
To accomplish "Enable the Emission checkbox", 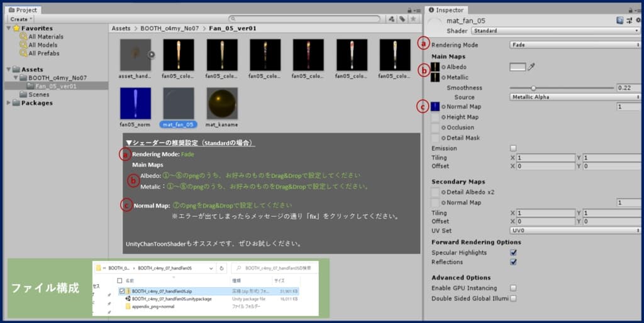I will click(x=513, y=148).
